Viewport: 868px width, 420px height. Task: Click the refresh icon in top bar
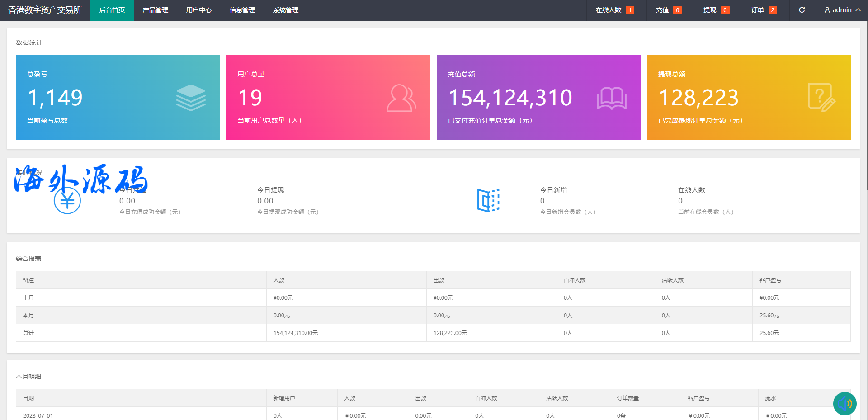click(x=802, y=10)
